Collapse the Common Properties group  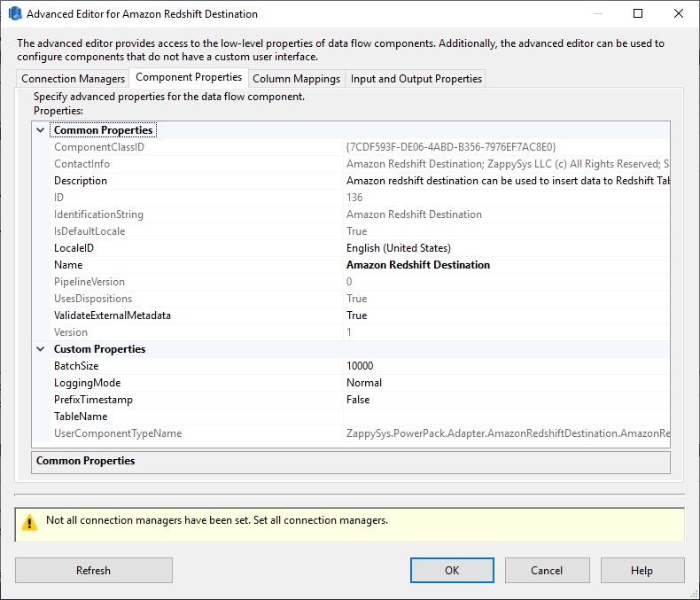[41, 130]
